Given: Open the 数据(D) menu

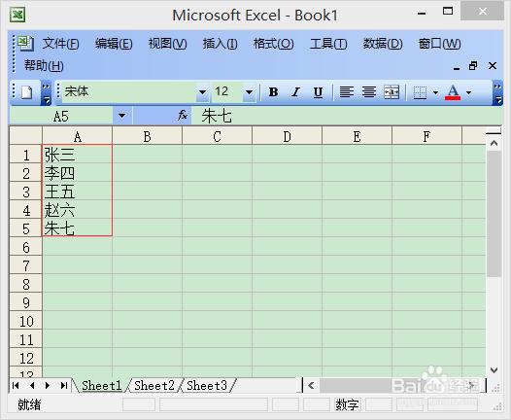Looking at the screenshot, I should (x=383, y=44).
